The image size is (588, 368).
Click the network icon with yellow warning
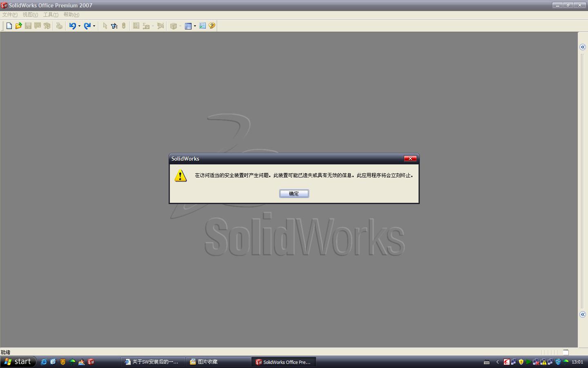tap(543, 362)
